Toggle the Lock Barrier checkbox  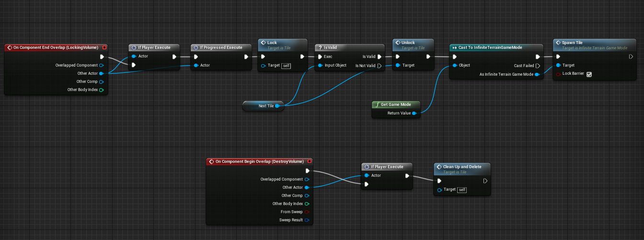coord(589,74)
